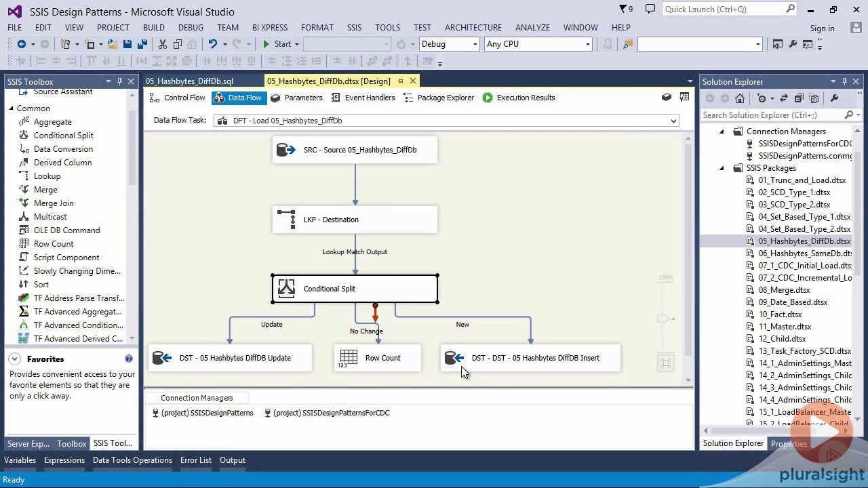This screenshot has width=868, height=488.
Task: Select 10_Fact.dtsx package
Action: (x=780, y=314)
